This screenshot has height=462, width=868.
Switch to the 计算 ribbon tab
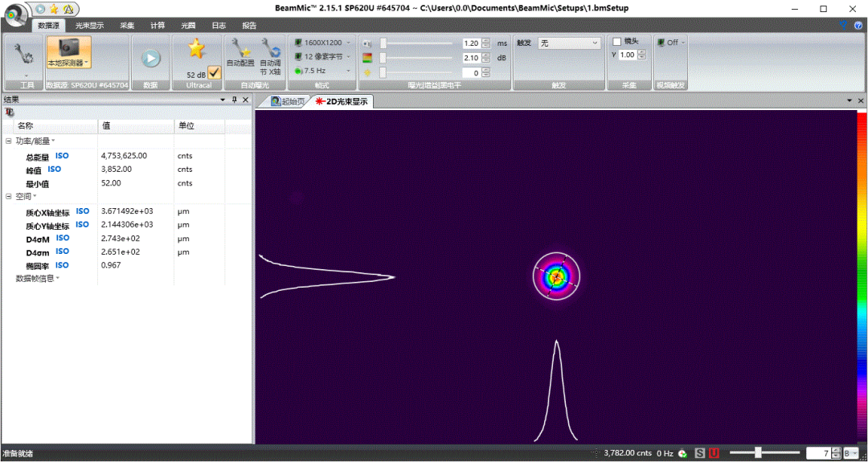(158, 26)
